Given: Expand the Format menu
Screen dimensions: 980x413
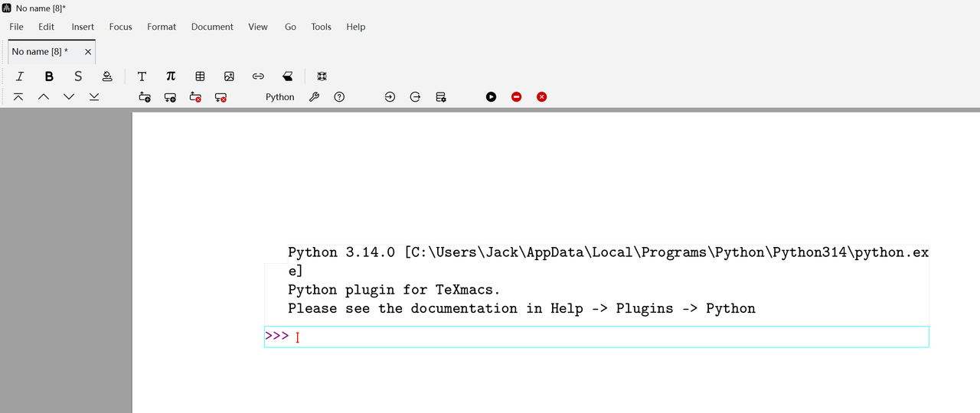Looking at the screenshot, I should (x=162, y=27).
